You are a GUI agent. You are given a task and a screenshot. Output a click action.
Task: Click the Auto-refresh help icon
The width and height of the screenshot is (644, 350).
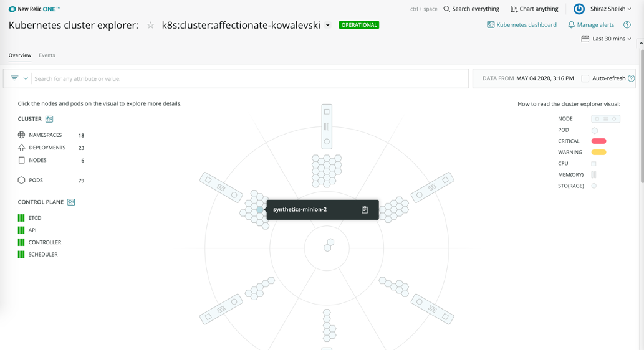(x=632, y=78)
